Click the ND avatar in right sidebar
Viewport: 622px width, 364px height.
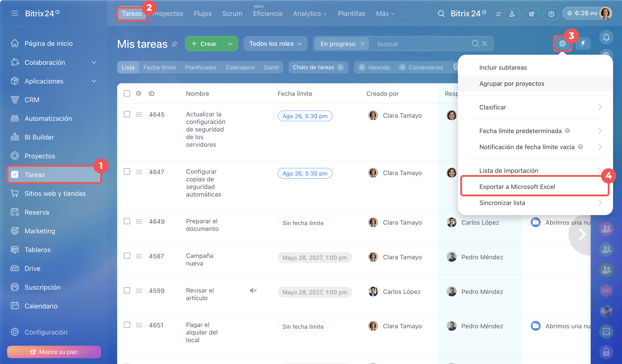[x=606, y=291]
